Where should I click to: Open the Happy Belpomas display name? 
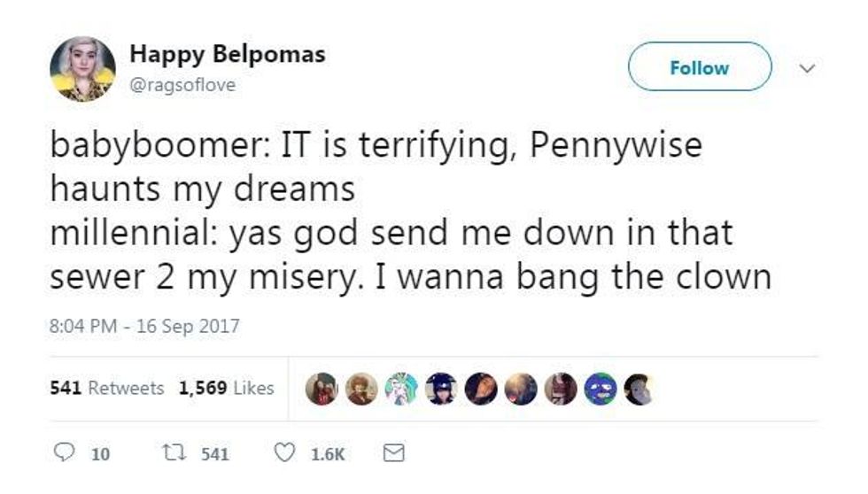[x=228, y=54]
